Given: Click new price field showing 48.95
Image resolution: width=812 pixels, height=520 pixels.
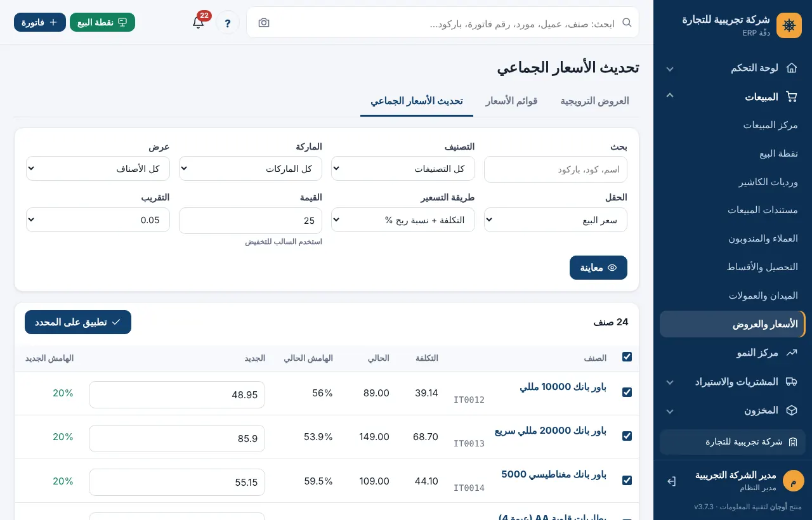Looking at the screenshot, I should pos(177,394).
